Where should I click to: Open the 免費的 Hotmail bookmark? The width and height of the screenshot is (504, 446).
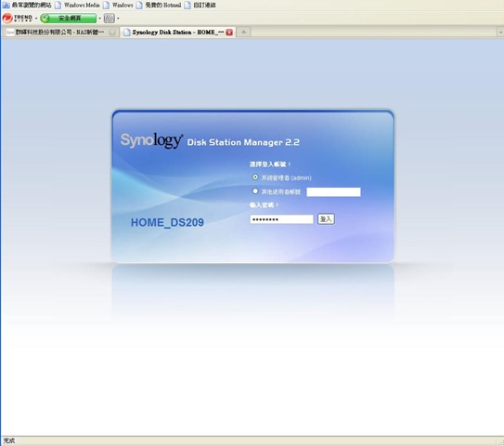coord(159,5)
